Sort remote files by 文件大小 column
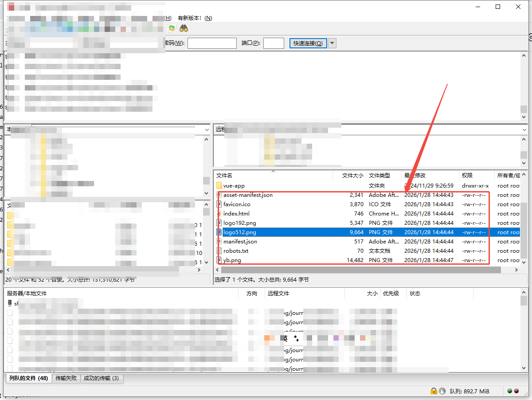This screenshot has width=532, height=400. point(352,176)
